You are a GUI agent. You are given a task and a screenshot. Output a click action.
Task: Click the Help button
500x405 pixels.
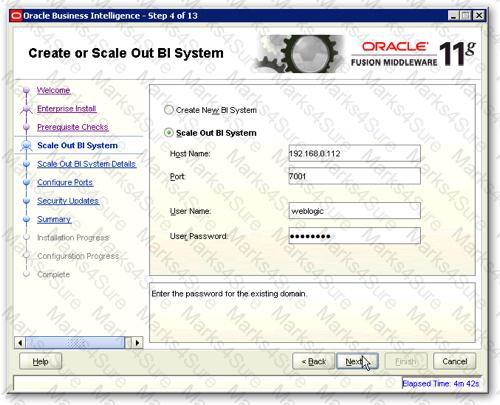pos(41,361)
